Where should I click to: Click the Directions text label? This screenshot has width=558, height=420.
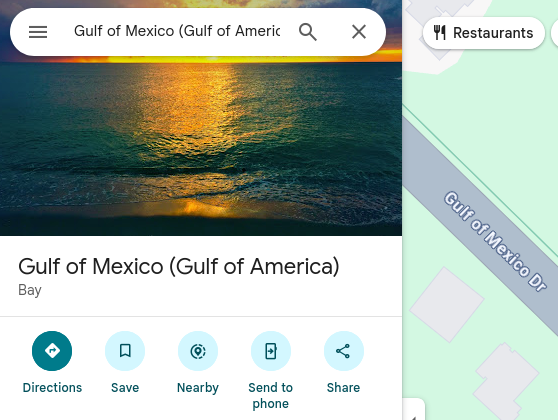coord(52,387)
